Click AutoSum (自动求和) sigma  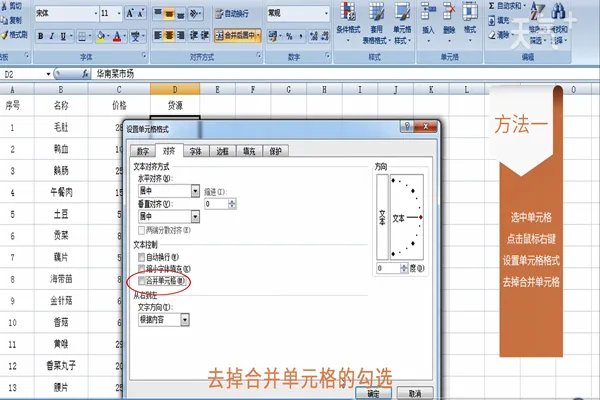tap(491, 6)
